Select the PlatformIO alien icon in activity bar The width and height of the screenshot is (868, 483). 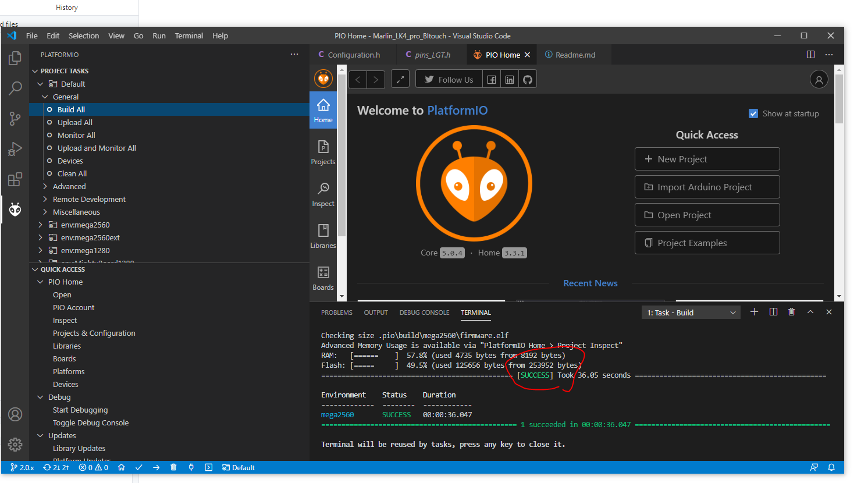tap(15, 209)
